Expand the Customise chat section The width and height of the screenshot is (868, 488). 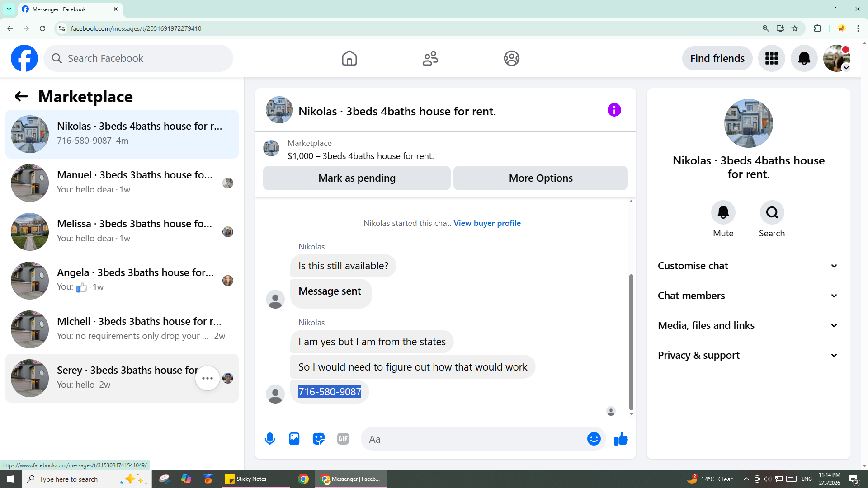[748, 266]
